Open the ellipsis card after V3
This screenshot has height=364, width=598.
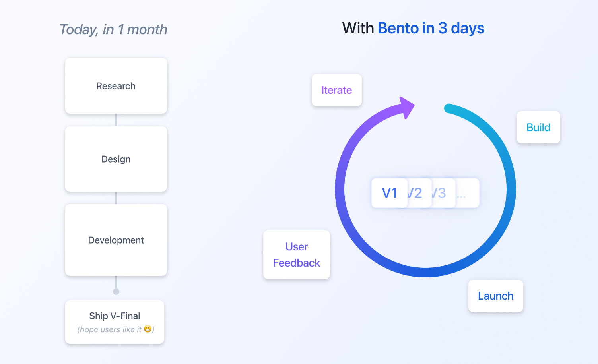[x=467, y=193]
